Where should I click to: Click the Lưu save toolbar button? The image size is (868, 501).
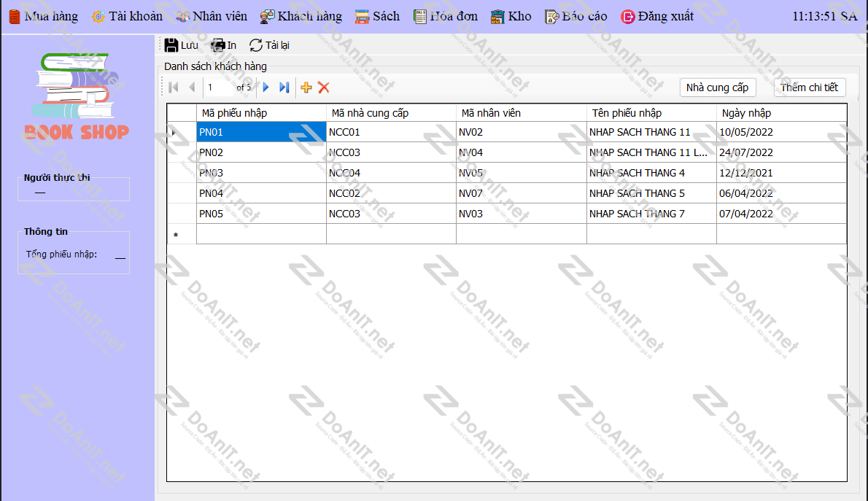(182, 45)
